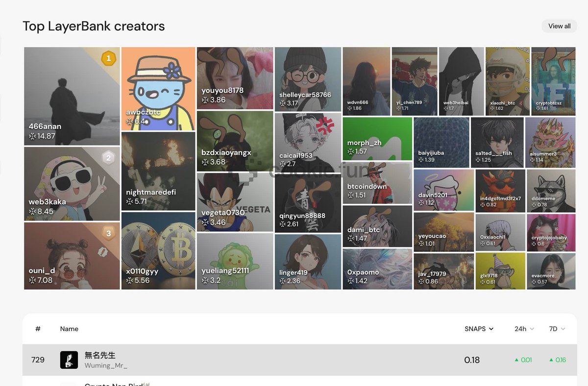This screenshot has width=588, height=386.
Task: Click the 7D change value 0.16
Action: [558, 360]
